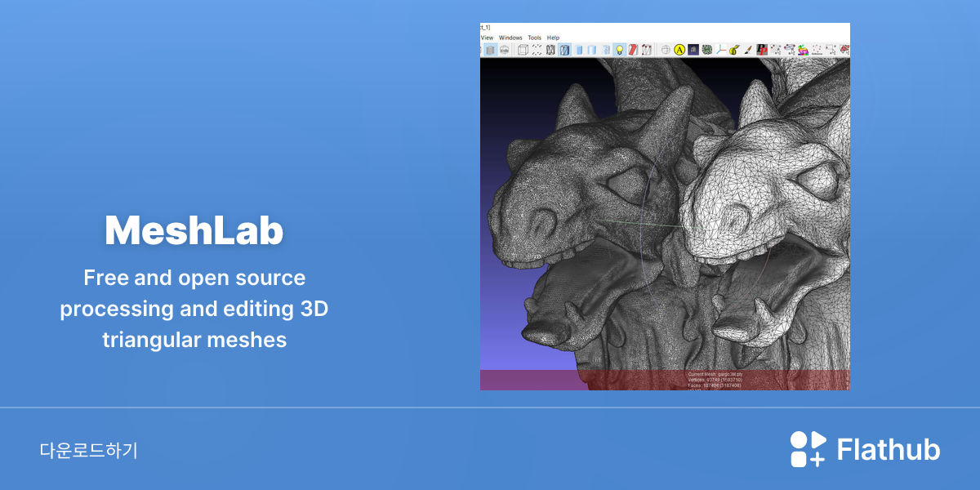Select hidden lines render mode
This screenshot has width=980, height=490.
click(564, 50)
